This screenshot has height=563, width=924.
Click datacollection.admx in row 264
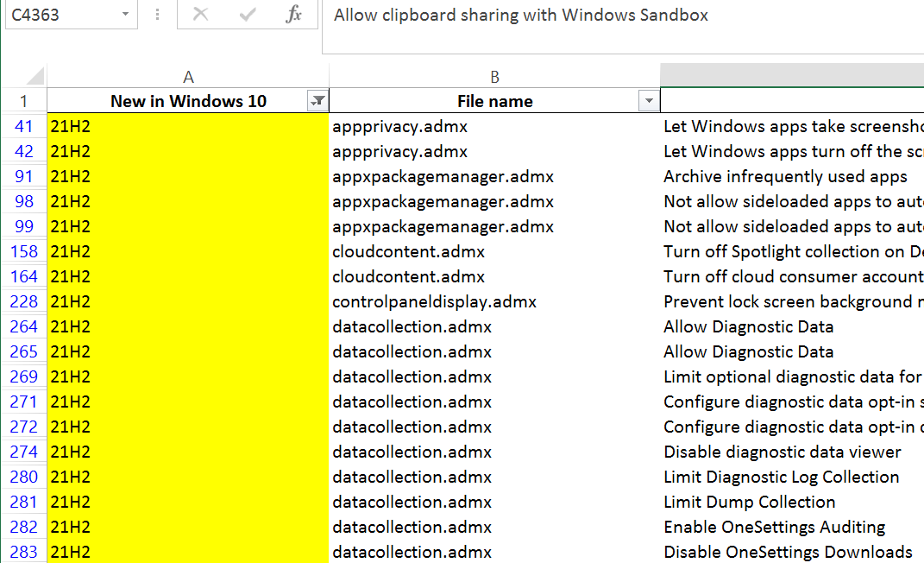(x=494, y=326)
